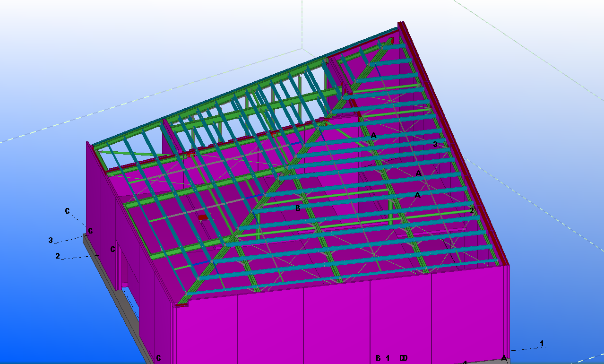The width and height of the screenshot is (604, 364).
Task: Select grid label B above the roof framing
Action: [x=298, y=208]
